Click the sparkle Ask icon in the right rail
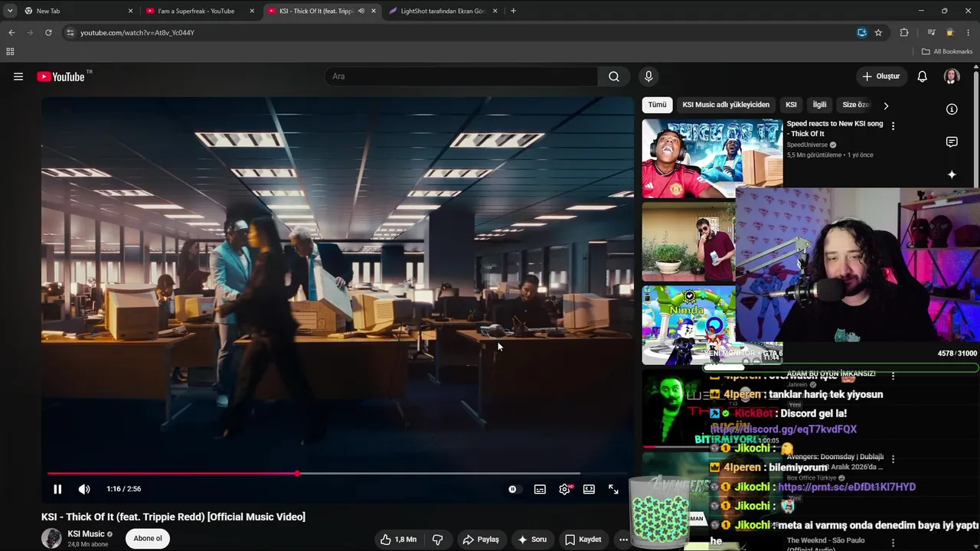 tap(952, 174)
